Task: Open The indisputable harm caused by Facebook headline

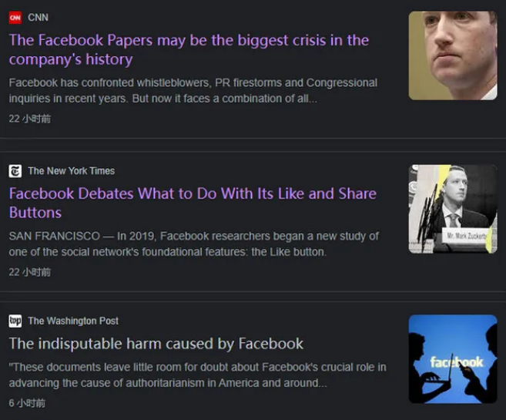Action: coord(156,344)
